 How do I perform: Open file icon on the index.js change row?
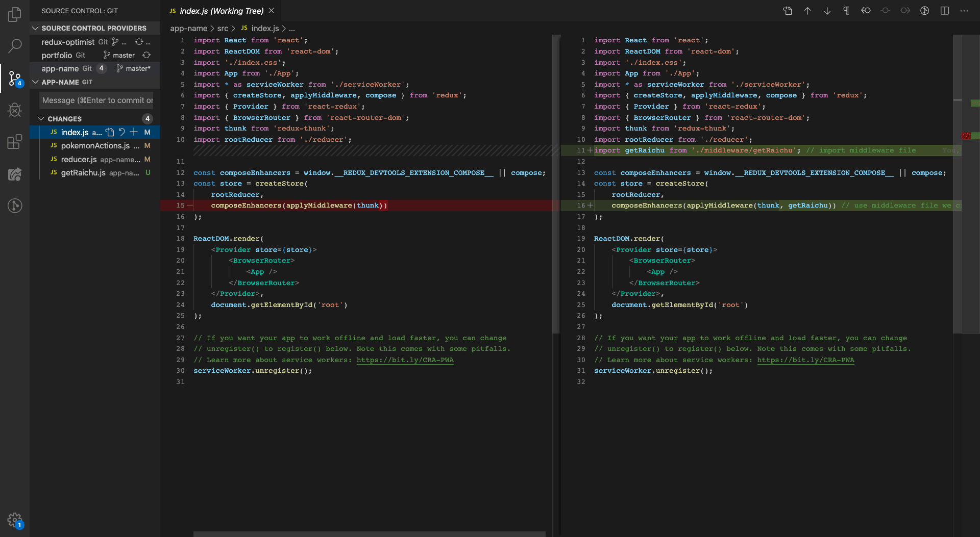(x=110, y=132)
